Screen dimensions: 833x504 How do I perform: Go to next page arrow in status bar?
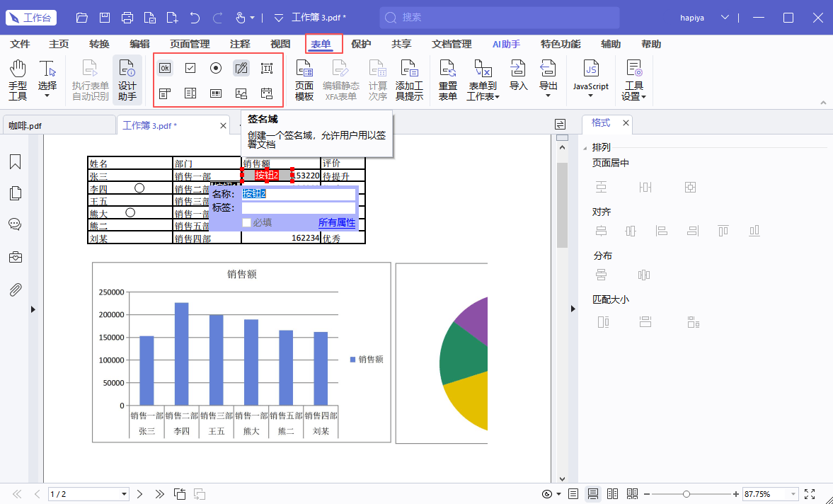(x=139, y=494)
